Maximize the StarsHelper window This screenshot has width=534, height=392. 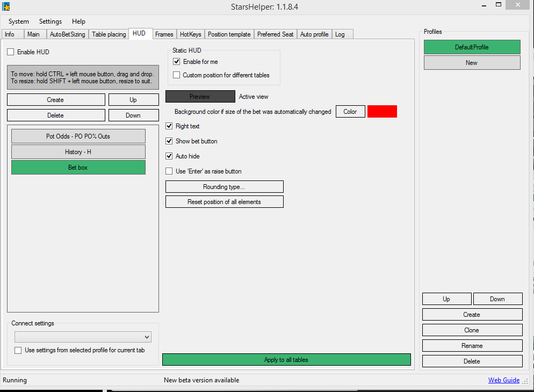pyautogui.click(x=499, y=5)
